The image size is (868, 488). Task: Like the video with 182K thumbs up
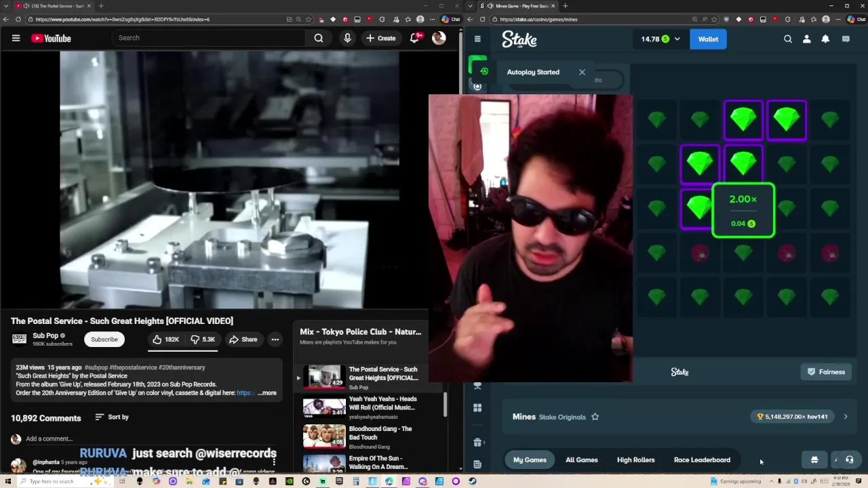point(165,340)
